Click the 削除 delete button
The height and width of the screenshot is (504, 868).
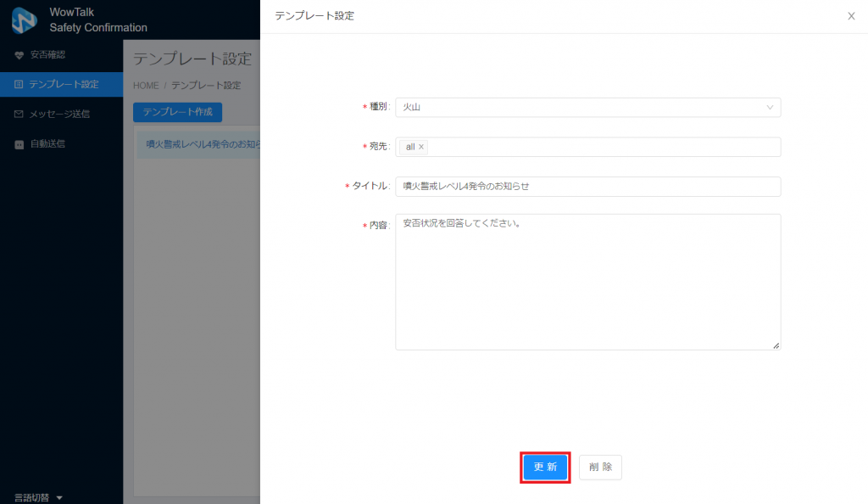(601, 467)
